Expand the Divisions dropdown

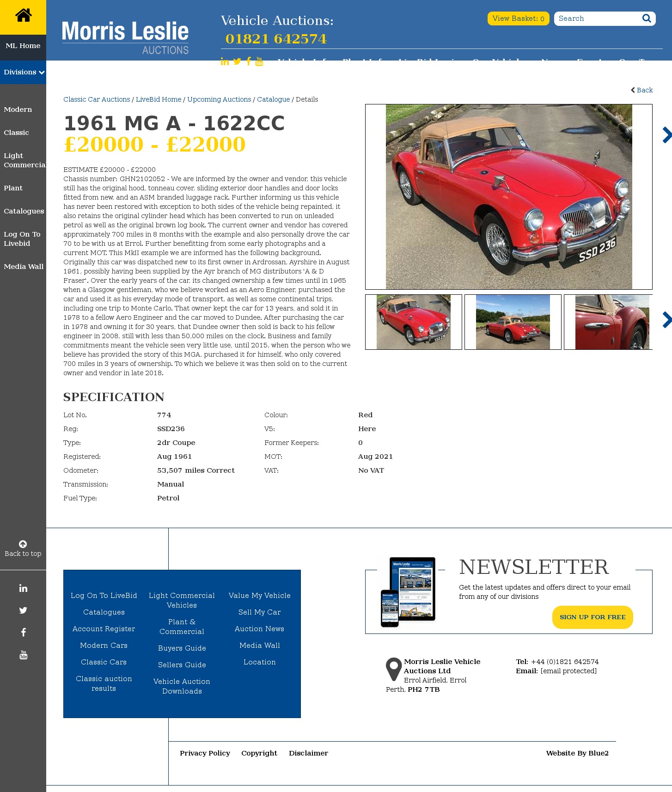[x=23, y=72]
